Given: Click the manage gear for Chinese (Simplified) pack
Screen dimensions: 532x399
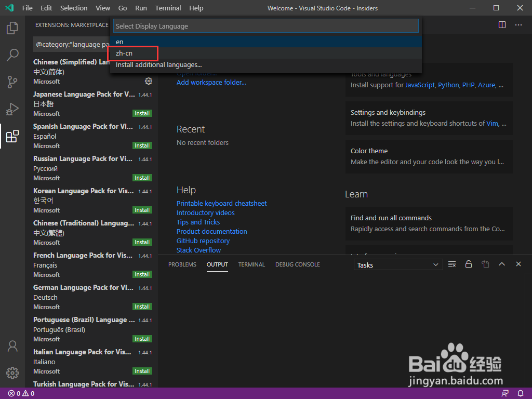Looking at the screenshot, I should coord(148,81).
